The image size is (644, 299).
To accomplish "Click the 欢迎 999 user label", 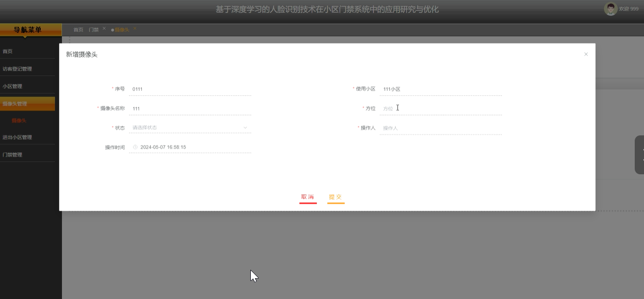I will tap(629, 9).
